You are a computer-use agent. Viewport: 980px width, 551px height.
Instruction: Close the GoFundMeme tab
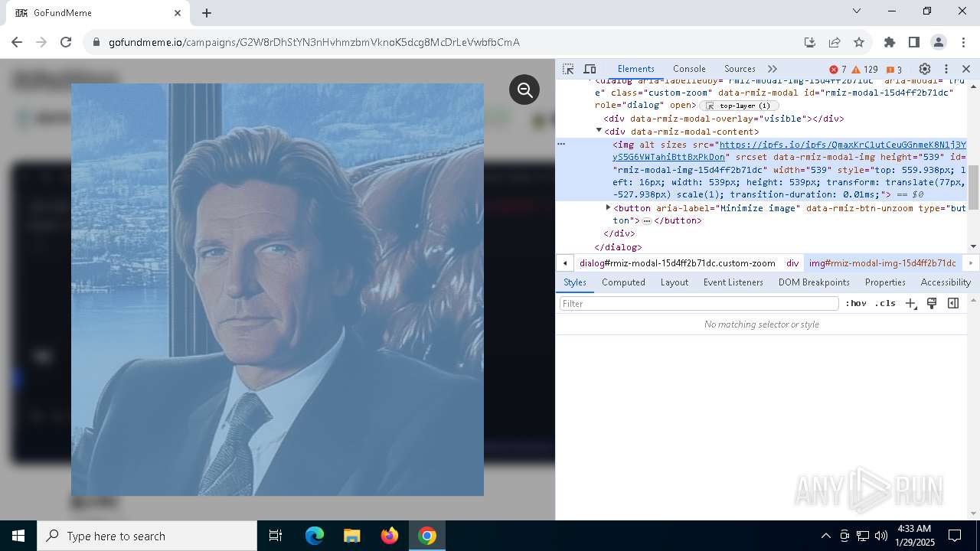(178, 13)
